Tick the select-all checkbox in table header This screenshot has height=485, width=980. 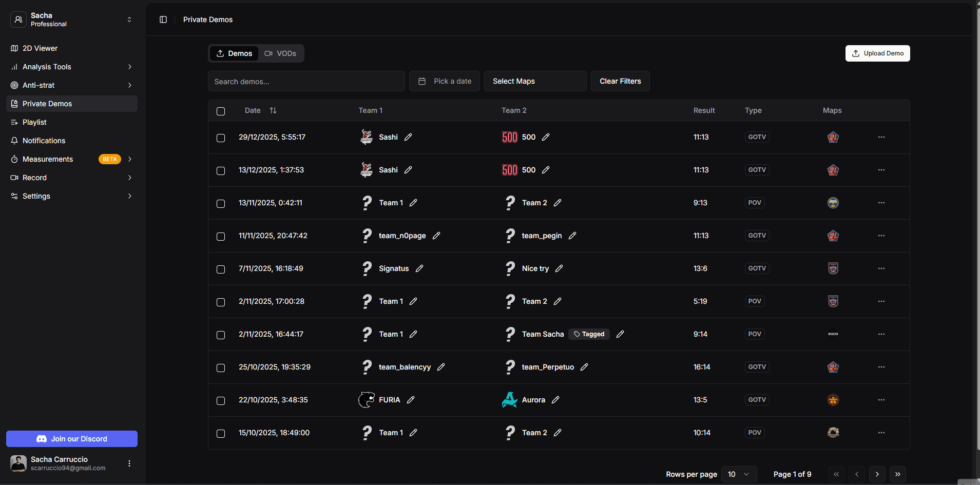(x=221, y=111)
